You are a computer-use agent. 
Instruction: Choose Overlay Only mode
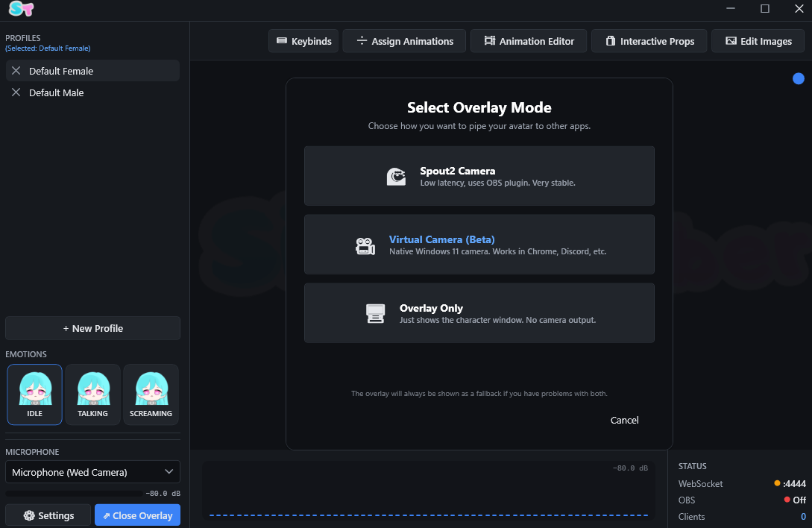coord(479,313)
